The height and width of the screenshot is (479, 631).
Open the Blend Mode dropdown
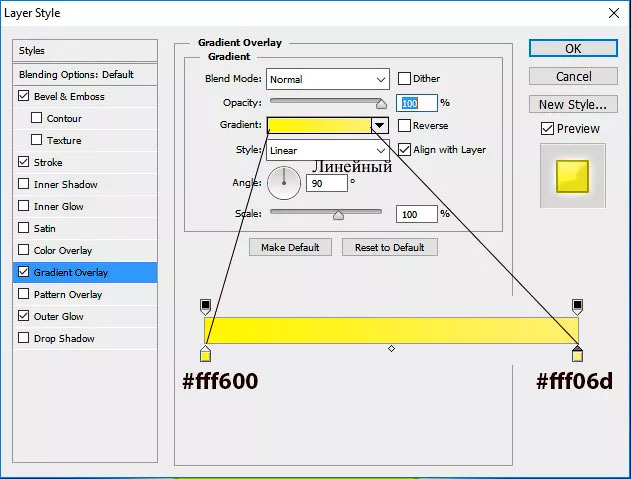328,79
